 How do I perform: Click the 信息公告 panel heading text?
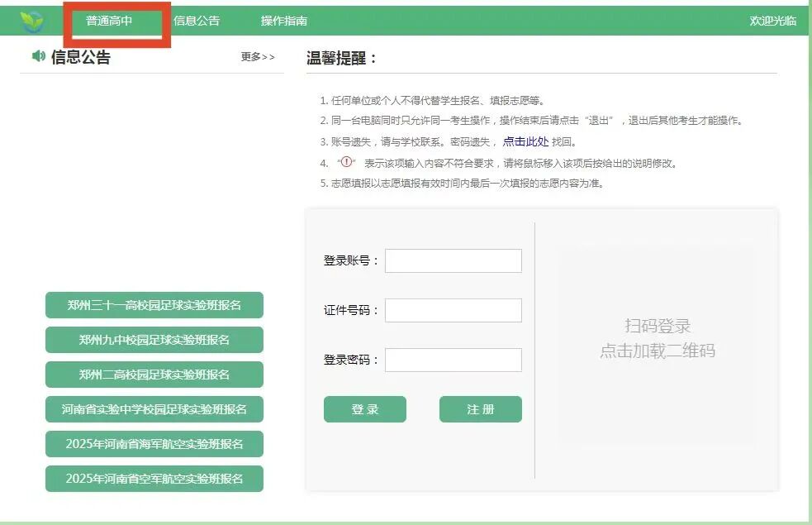[81, 56]
